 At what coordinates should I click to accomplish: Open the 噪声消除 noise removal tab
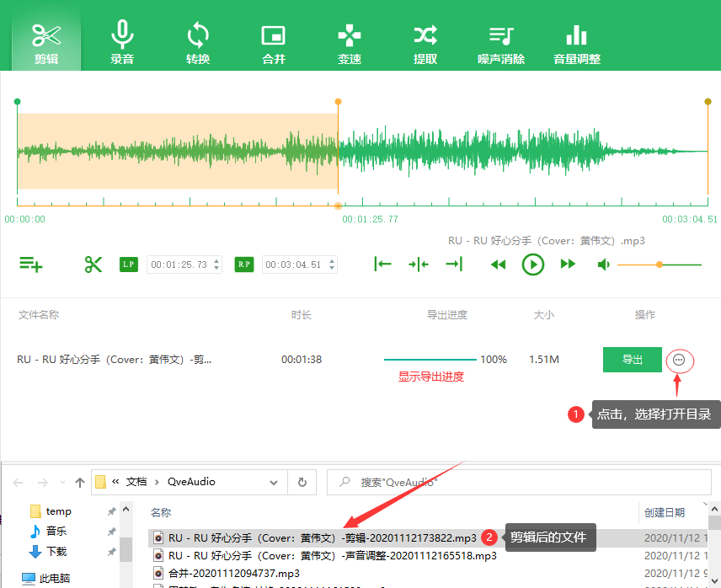pyautogui.click(x=501, y=43)
